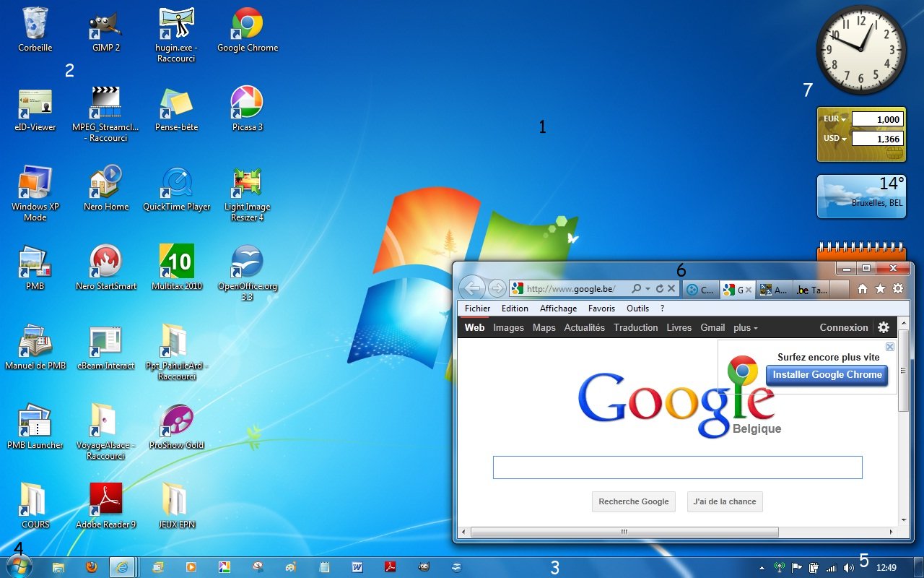The width and height of the screenshot is (924, 578).
Task: Switch to the browser tab starting with '.be Ta'
Action: (811, 290)
